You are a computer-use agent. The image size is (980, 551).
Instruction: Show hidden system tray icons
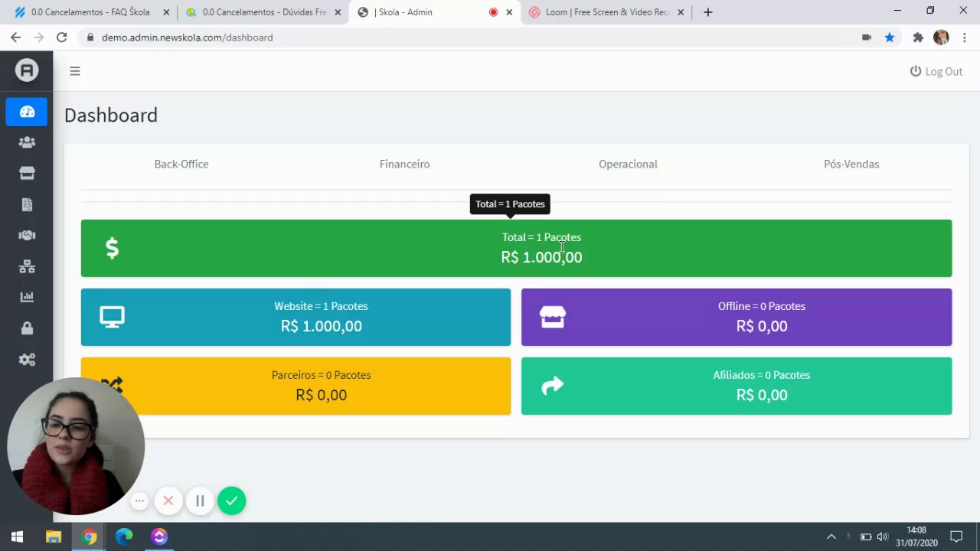[x=831, y=537]
